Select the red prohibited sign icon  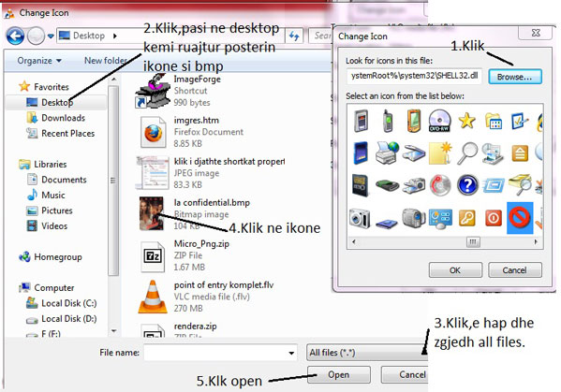coord(520,218)
